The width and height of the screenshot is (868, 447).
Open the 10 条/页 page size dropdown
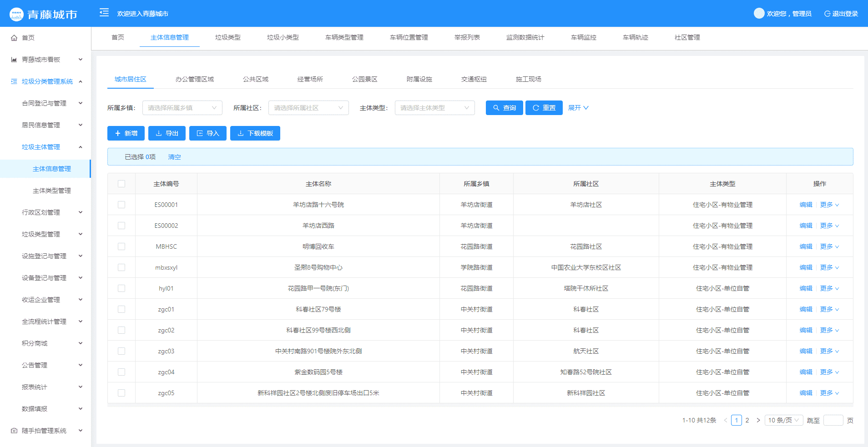point(784,420)
